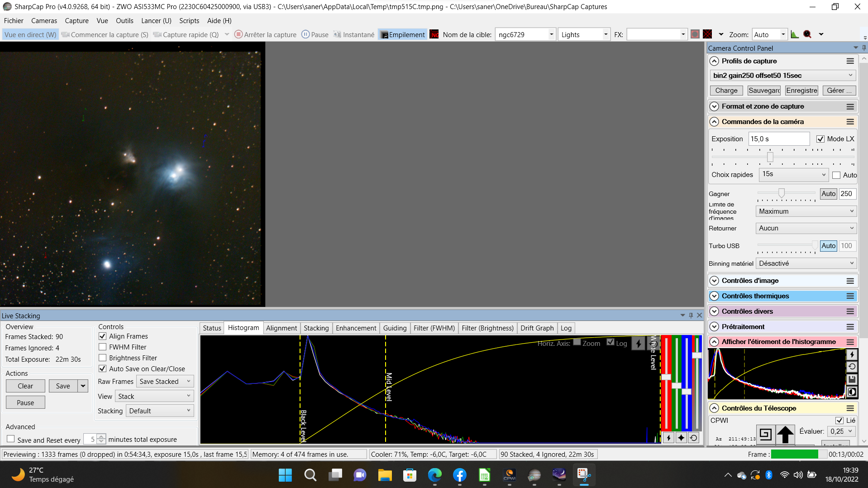The width and height of the screenshot is (868, 488).
Task: Click the Gérer profile button
Action: point(839,91)
